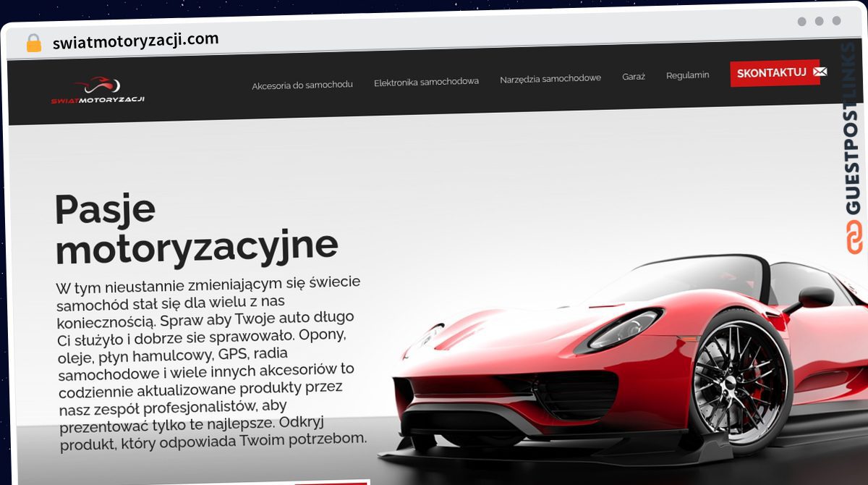Open the Akcesoria do samochodu menu
Viewport: 868px width, 485px height.
pos(302,85)
